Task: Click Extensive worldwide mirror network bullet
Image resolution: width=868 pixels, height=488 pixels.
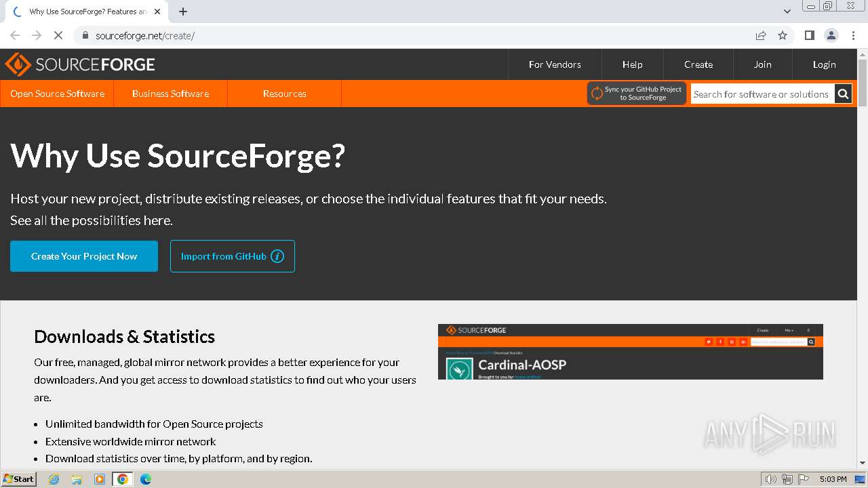Action: click(130, 441)
